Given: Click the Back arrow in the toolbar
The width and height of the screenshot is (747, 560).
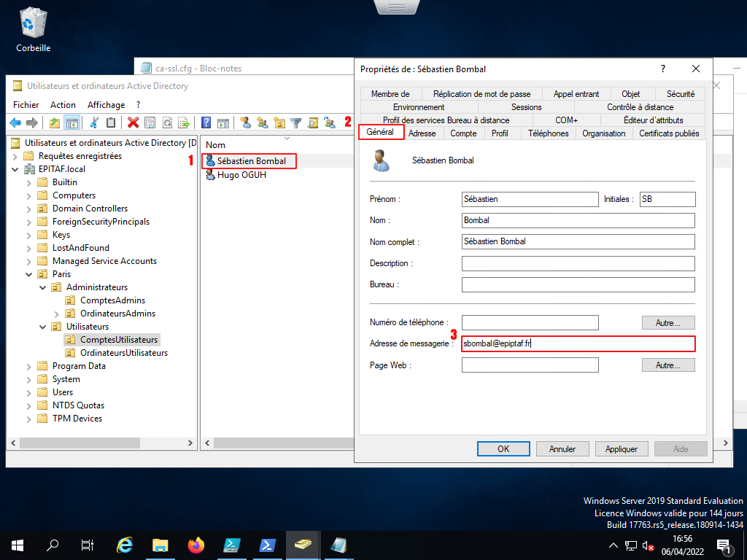Looking at the screenshot, I should pos(15,122).
